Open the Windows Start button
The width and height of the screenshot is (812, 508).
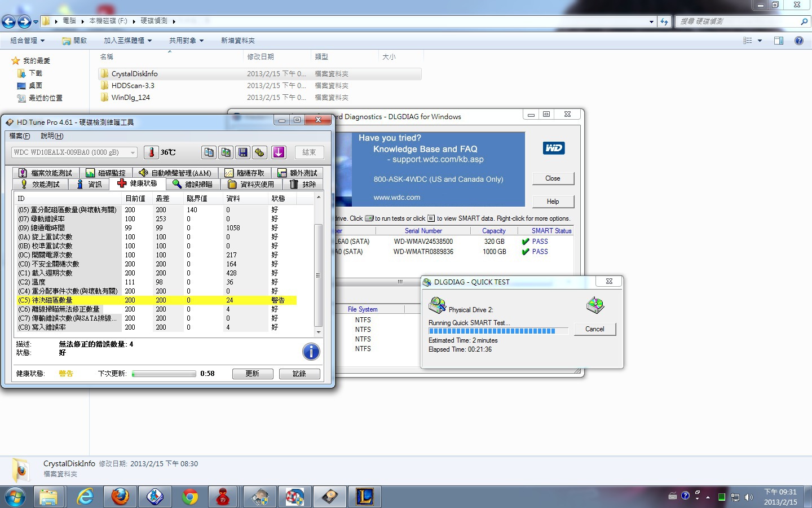click(x=15, y=497)
